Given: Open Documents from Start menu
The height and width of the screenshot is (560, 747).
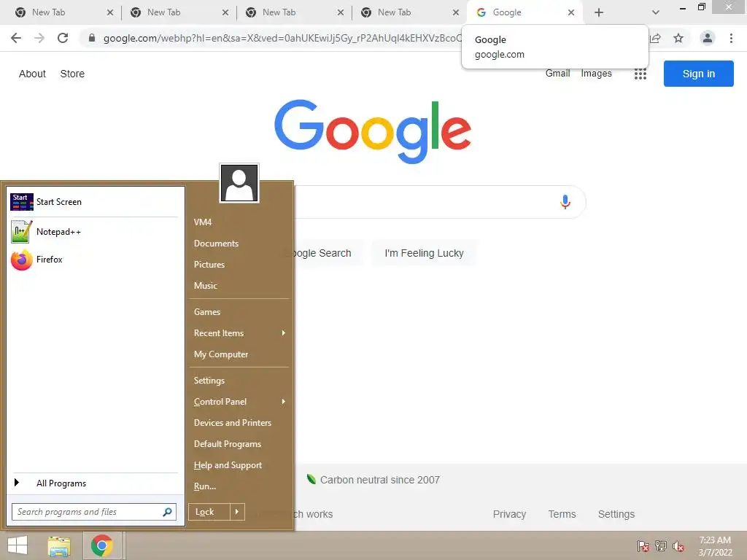Looking at the screenshot, I should tap(216, 244).
